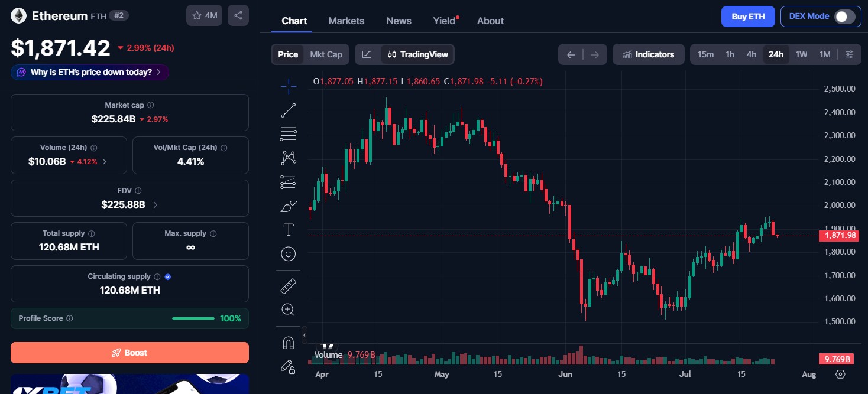Click the Max. supply info icon
This screenshot has width=868, height=394.
213,234
